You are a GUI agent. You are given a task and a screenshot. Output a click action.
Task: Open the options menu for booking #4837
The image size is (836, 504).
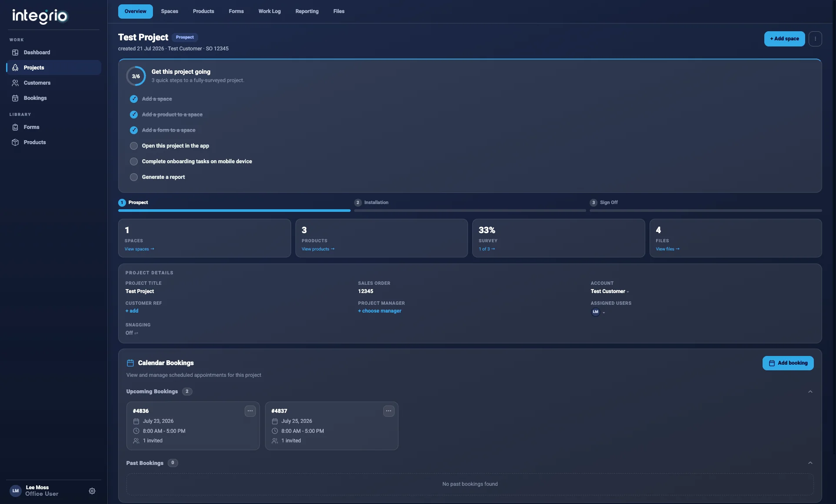389,411
